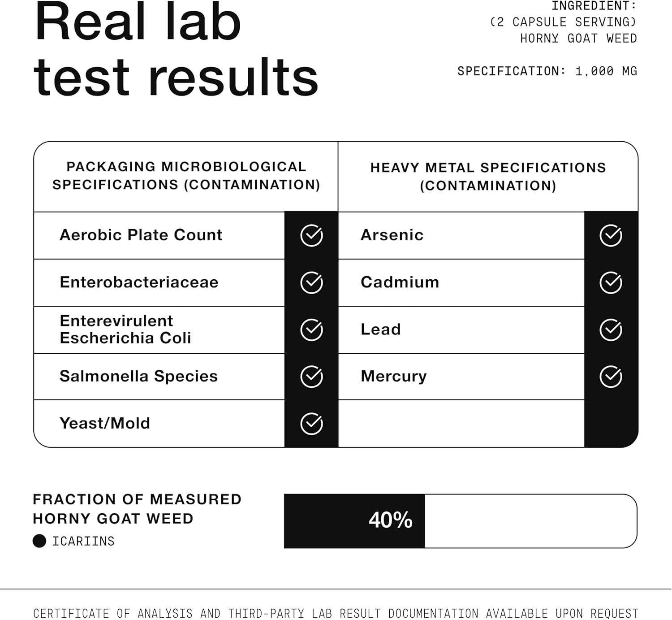Image resolution: width=672 pixels, height=620 pixels.
Task: Click the Mercury row label
Action: [393, 376]
